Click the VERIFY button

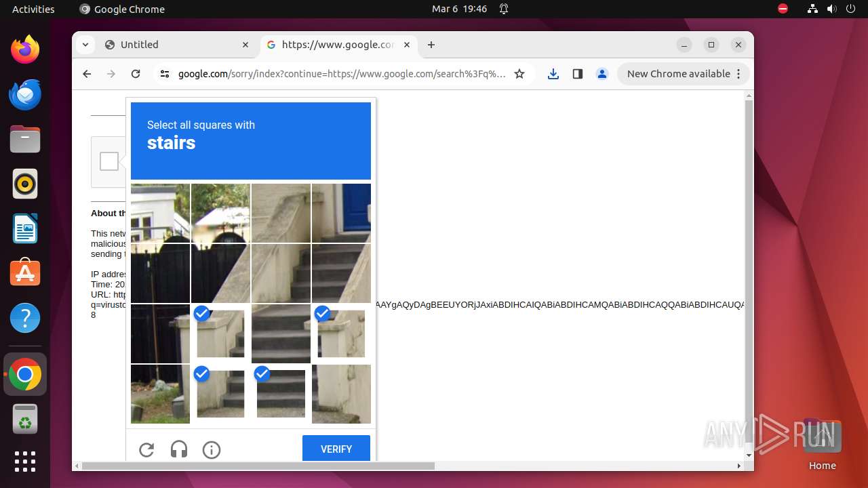pos(336,449)
